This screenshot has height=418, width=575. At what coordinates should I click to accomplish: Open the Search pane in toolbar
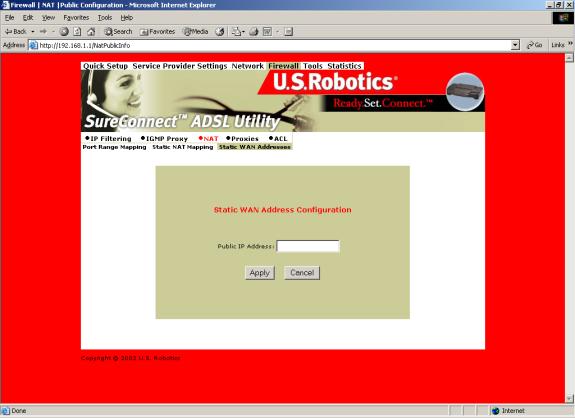tap(118, 32)
